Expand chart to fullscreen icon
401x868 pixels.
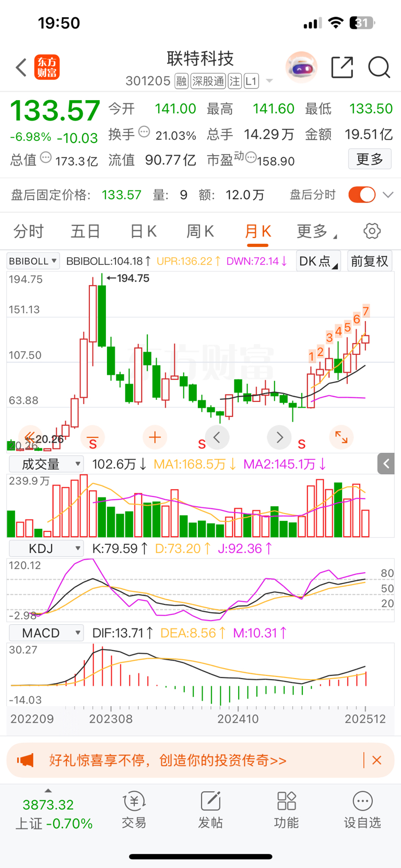341,437
